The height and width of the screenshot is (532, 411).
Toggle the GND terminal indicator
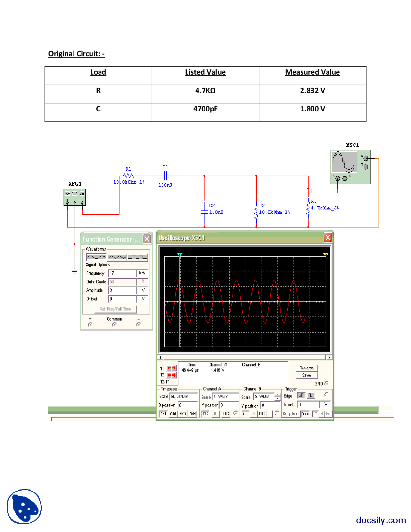click(327, 384)
